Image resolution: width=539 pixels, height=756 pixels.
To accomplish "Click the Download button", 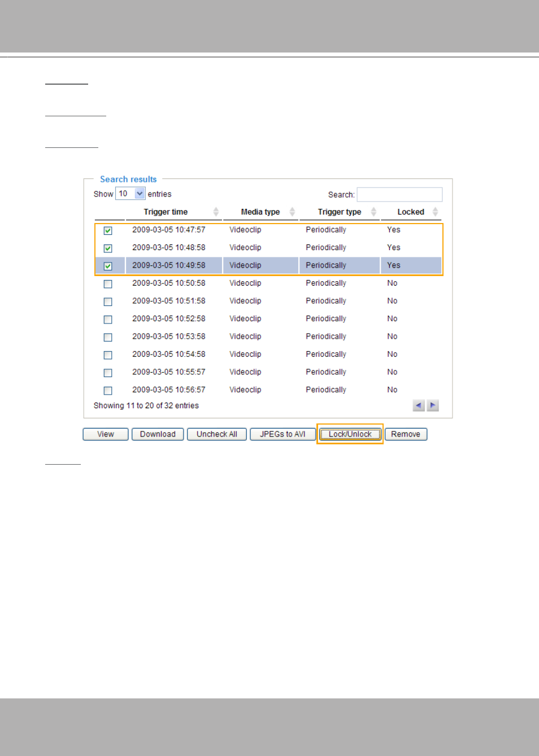I will [x=158, y=434].
